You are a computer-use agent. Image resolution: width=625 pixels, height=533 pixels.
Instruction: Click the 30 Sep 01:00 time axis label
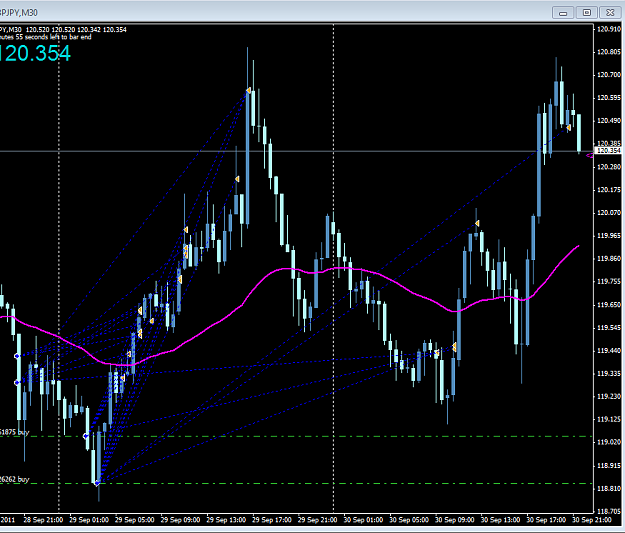pyautogui.click(x=363, y=520)
